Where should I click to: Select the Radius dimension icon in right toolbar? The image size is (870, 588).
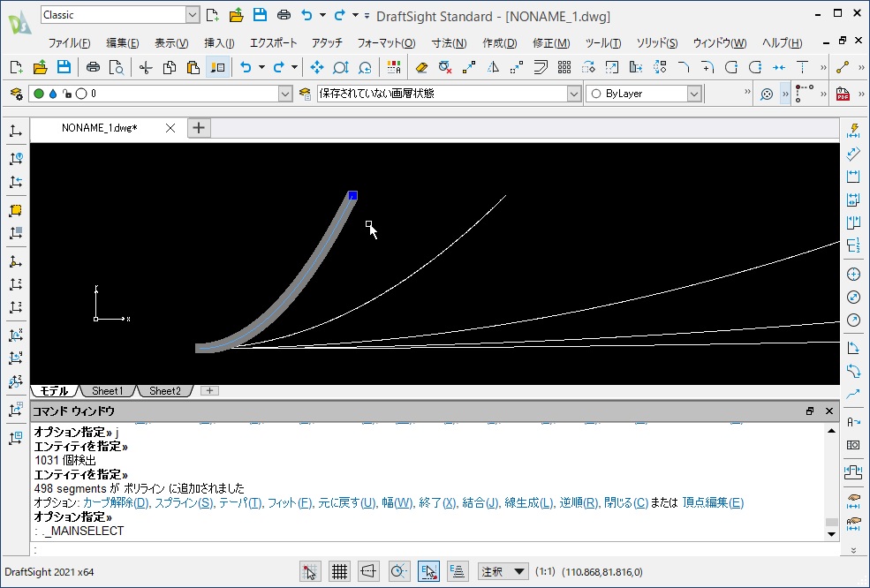click(853, 320)
